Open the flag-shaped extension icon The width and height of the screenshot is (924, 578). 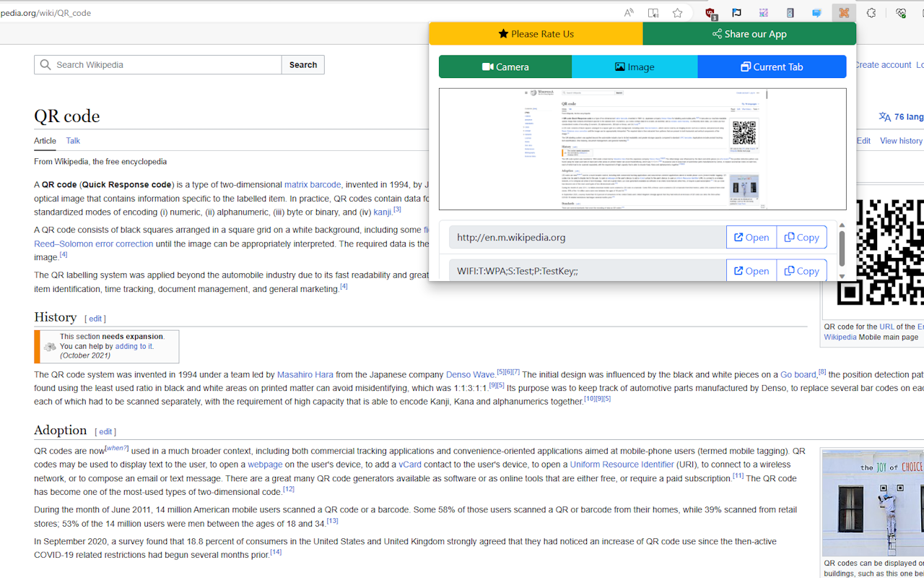pos(736,12)
